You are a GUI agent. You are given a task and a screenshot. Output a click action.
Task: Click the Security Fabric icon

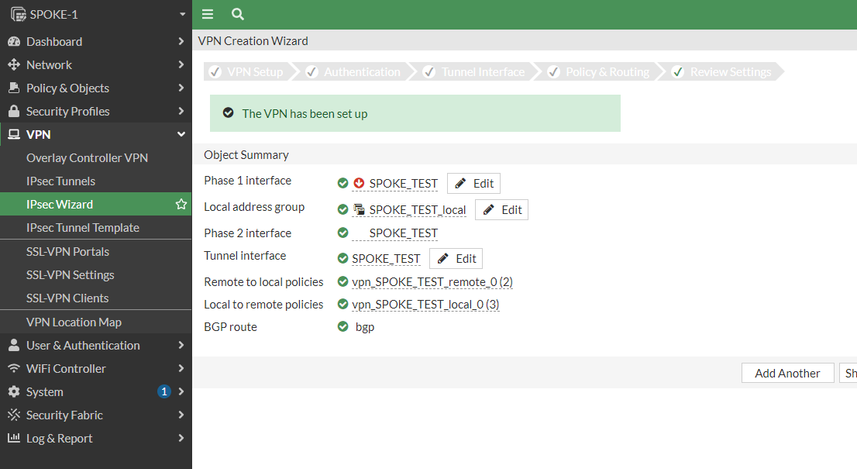click(14, 415)
